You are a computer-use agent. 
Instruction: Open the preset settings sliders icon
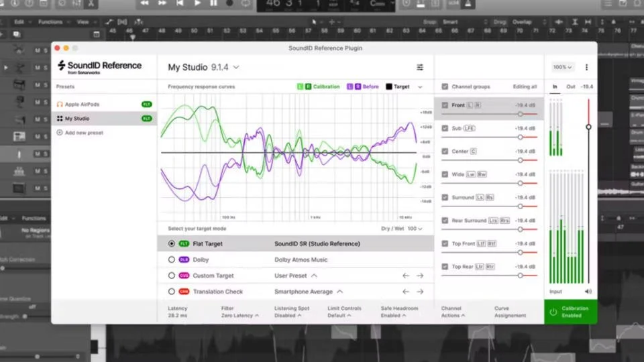420,67
